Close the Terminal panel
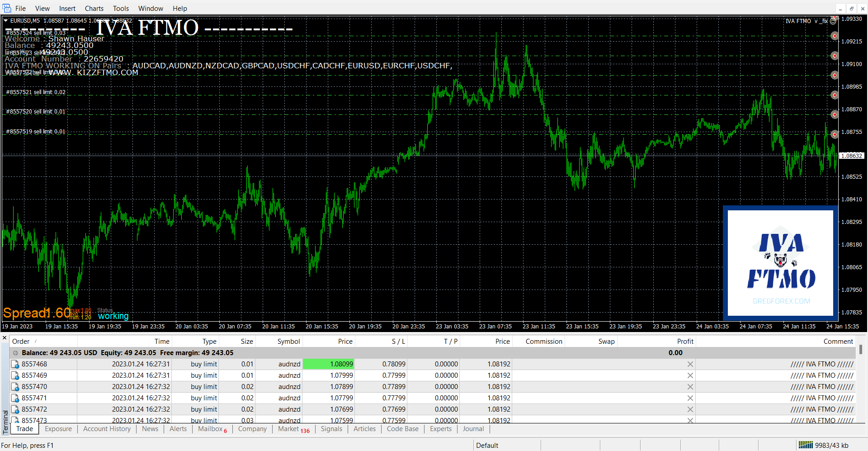868x451 pixels. tap(5, 338)
